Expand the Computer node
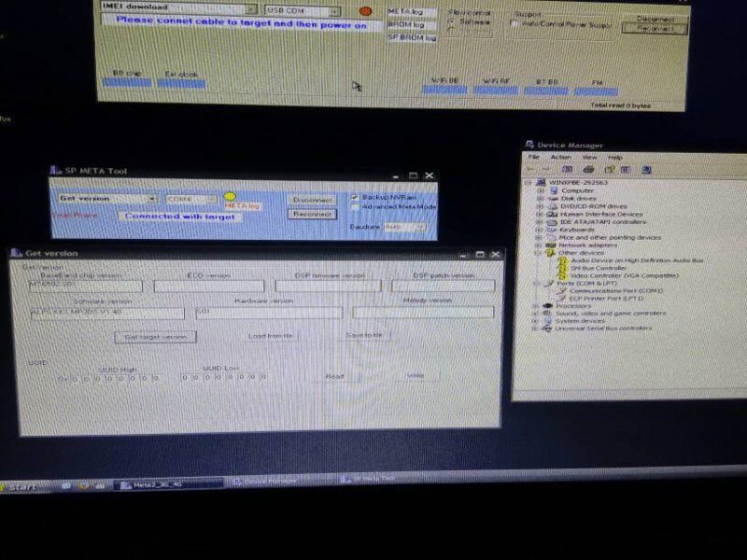The height and width of the screenshot is (560, 747). [540, 190]
